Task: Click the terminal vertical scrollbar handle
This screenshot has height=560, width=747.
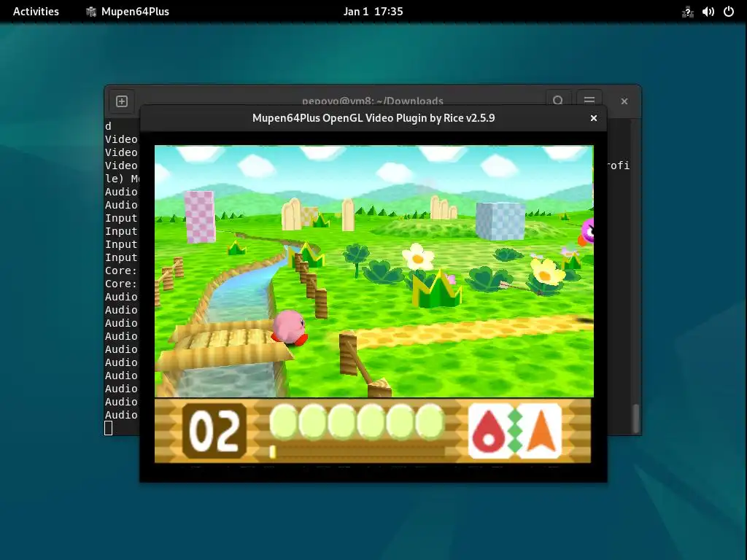Action: pyautogui.click(x=635, y=419)
